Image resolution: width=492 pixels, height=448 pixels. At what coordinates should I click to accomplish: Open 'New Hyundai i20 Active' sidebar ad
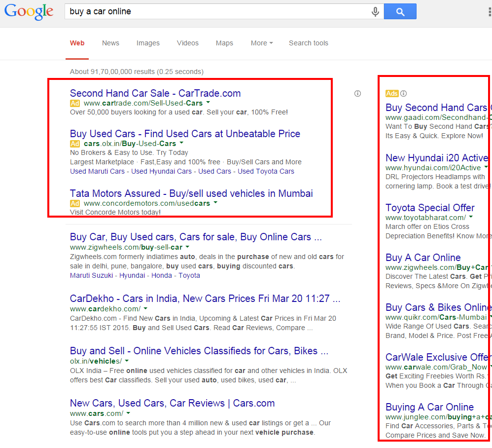(x=437, y=157)
